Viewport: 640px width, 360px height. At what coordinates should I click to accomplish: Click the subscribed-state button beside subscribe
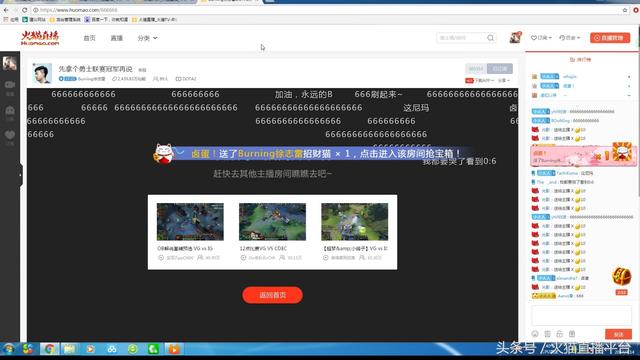click(x=500, y=69)
